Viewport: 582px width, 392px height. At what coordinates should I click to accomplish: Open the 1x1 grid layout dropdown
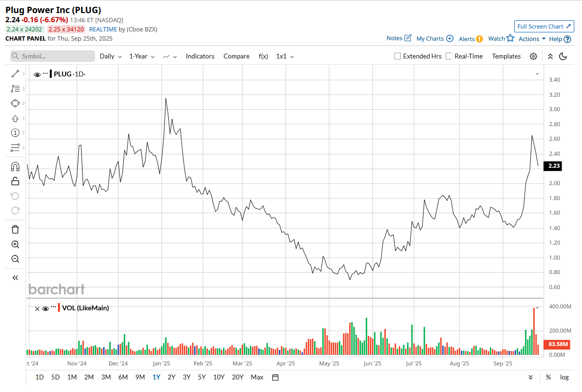click(285, 57)
